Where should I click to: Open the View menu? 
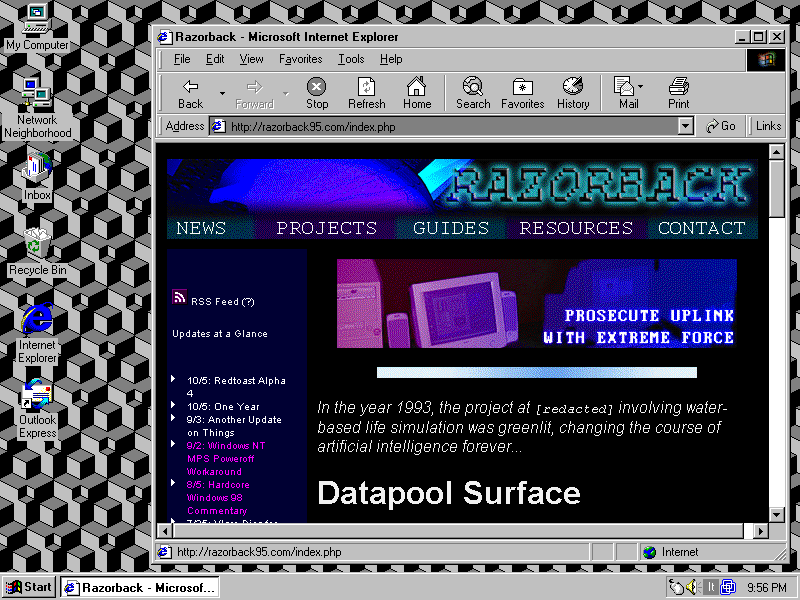pyautogui.click(x=251, y=59)
